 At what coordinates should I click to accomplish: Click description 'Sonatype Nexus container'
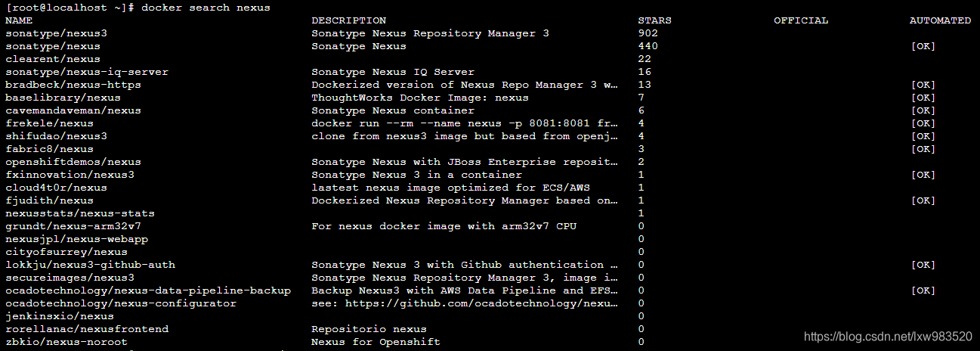tap(393, 110)
